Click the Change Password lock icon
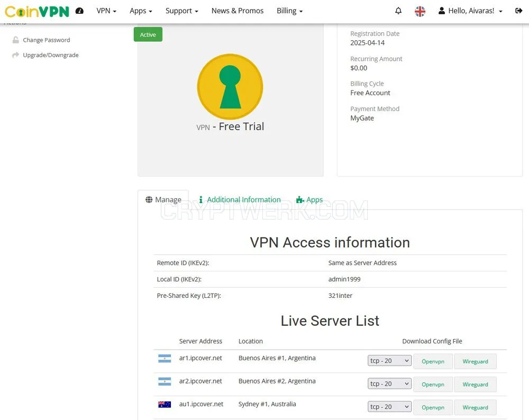The height and width of the screenshot is (420, 529). [15, 40]
